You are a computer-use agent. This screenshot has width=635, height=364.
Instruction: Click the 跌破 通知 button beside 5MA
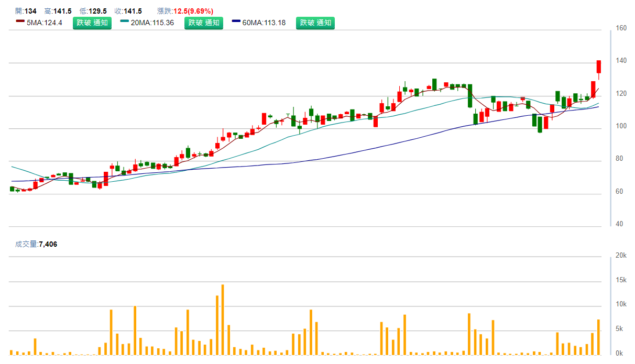coord(92,23)
